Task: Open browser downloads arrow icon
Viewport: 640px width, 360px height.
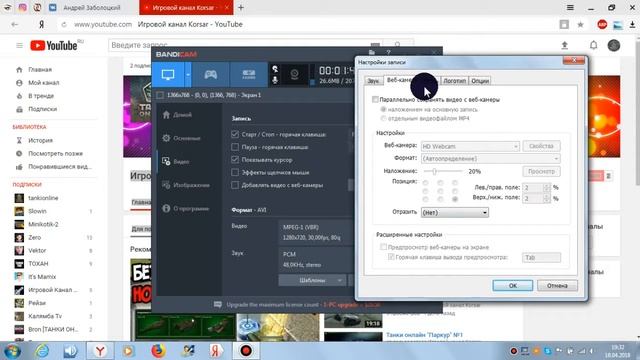Action: (632, 24)
